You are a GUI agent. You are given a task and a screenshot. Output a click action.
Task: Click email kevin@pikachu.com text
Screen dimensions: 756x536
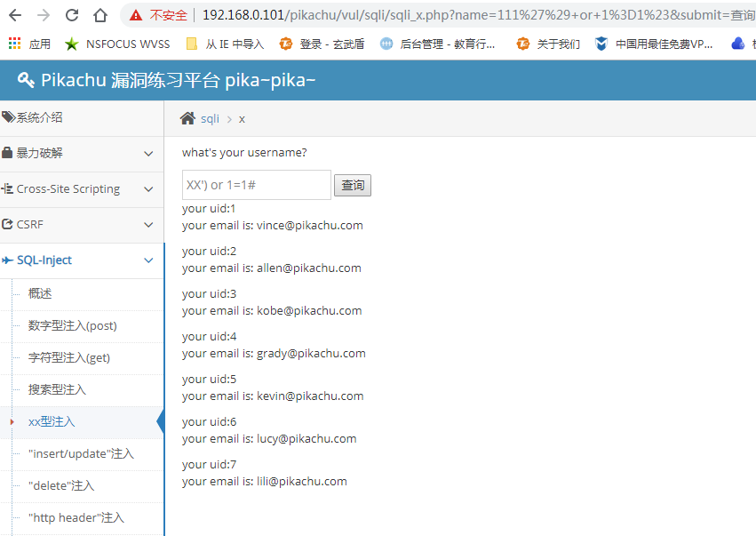(x=310, y=396)
